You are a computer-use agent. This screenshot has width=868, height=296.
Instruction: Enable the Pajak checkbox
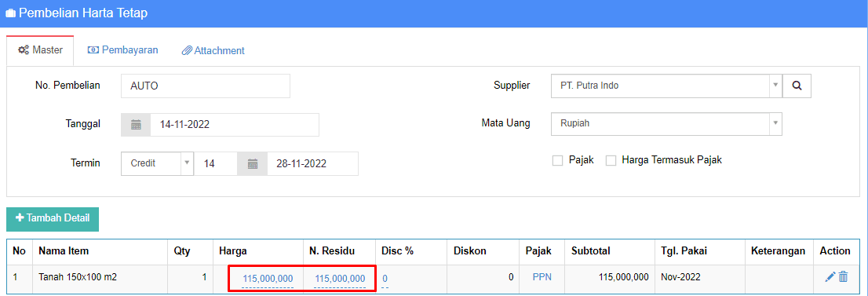(x=557, y=161)
